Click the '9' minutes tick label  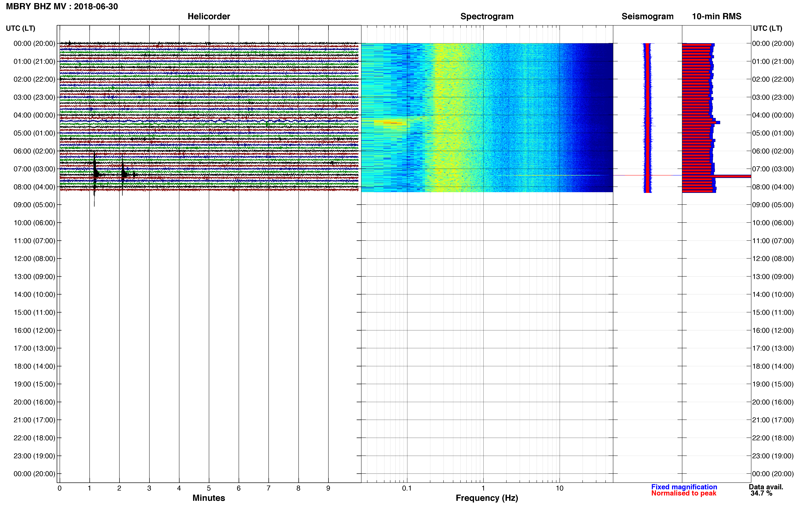click(328, 488)
